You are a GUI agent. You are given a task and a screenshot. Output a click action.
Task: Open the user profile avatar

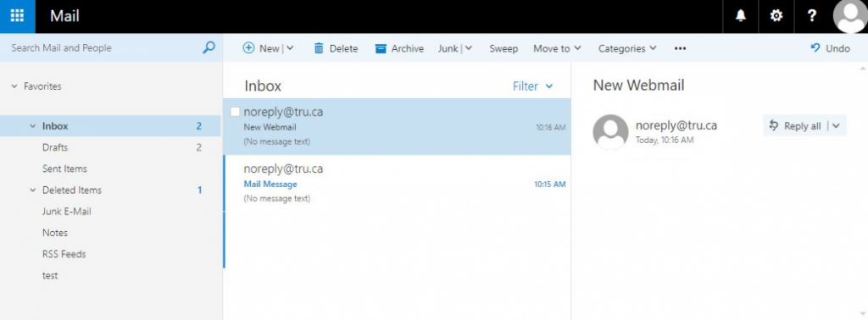tap(849, 16)
